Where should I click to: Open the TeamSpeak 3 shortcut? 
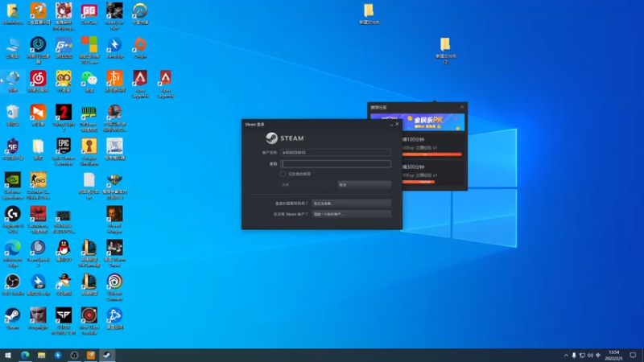38,253
